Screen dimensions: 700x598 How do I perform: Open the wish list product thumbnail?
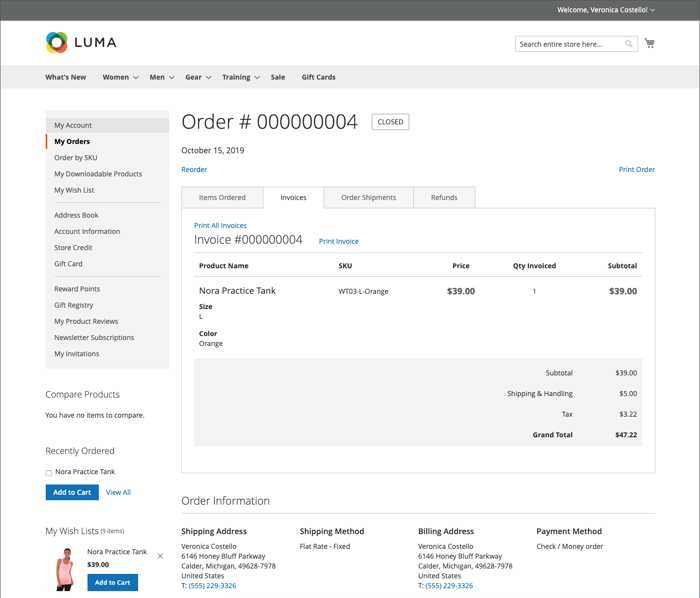(x=65, y=569)
